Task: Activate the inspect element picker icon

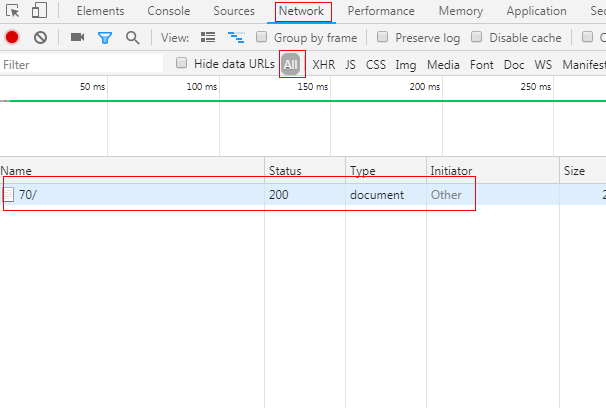Action: [x=12, y=10]
